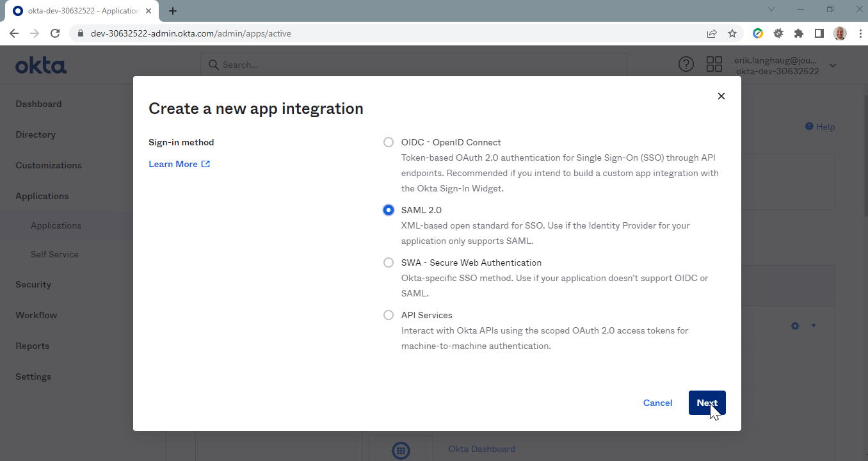Open the Workflow sidebar section
This screenshot has width=868, height=461.
(36, 315)
